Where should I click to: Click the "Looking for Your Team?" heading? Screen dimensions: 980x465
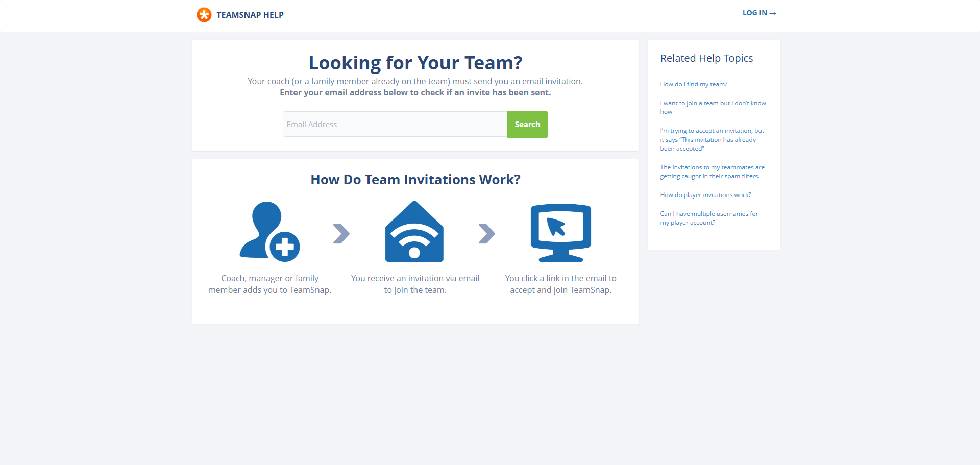point(415,63)
